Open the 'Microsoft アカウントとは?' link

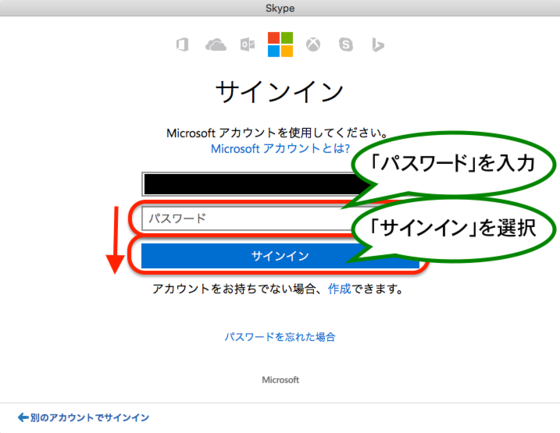click(x=280, y=148)
